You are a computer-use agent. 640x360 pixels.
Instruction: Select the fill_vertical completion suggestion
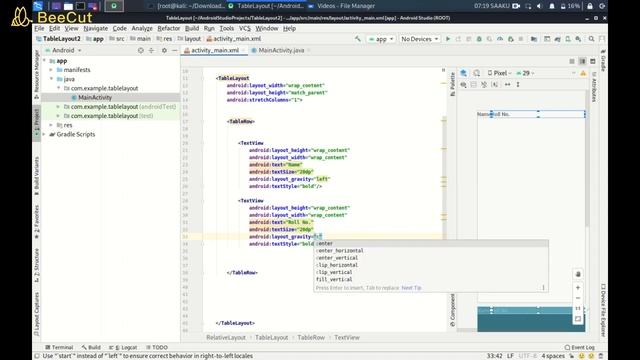point(431,280)
